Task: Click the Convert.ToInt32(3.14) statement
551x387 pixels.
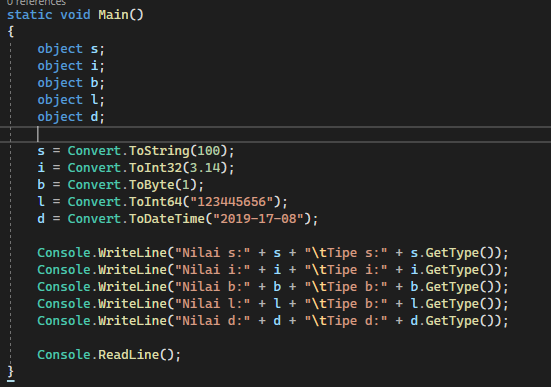Action: click(136, 168)
